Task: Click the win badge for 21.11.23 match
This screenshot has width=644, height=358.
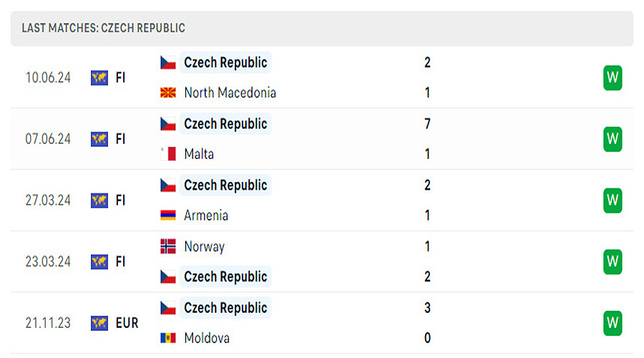Action: click(613, 322)
